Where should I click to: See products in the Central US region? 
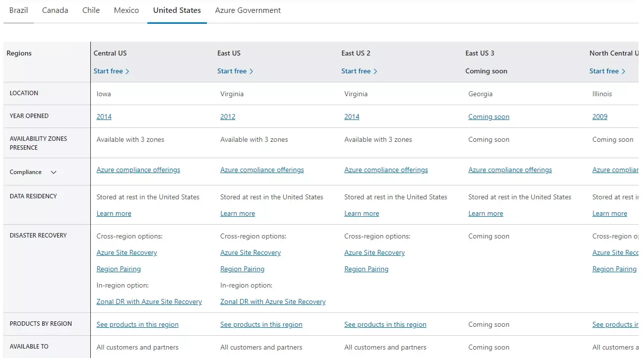click(137, 324)
